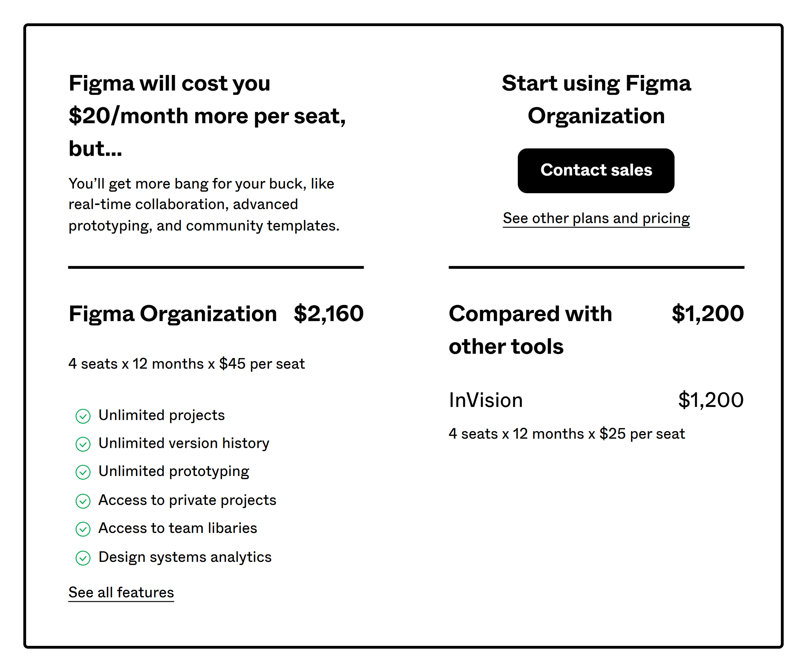Click the checkmark beside Unlimited prototyping
807x672 pixels.
[83, 472]
